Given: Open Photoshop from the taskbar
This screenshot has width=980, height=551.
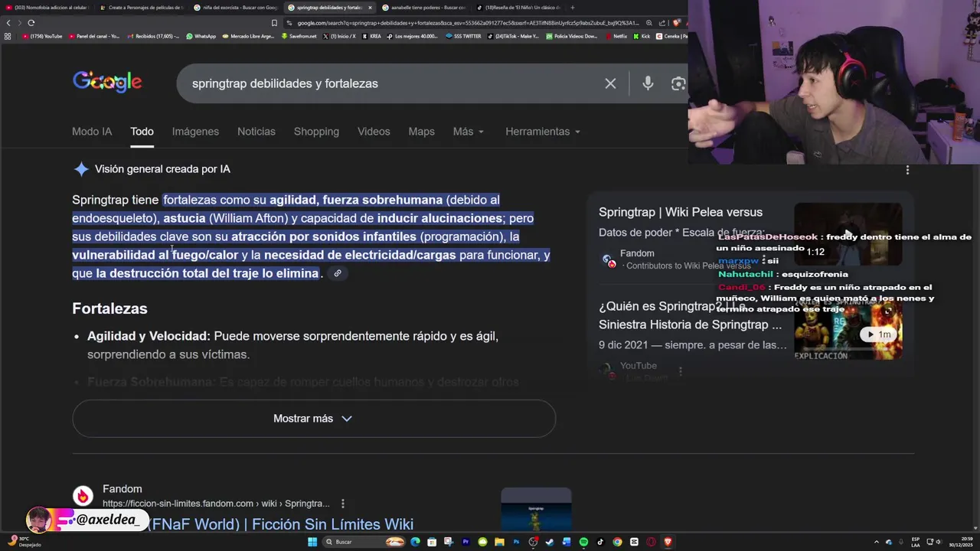Looking at the screenshot, I should click(516, 542).
